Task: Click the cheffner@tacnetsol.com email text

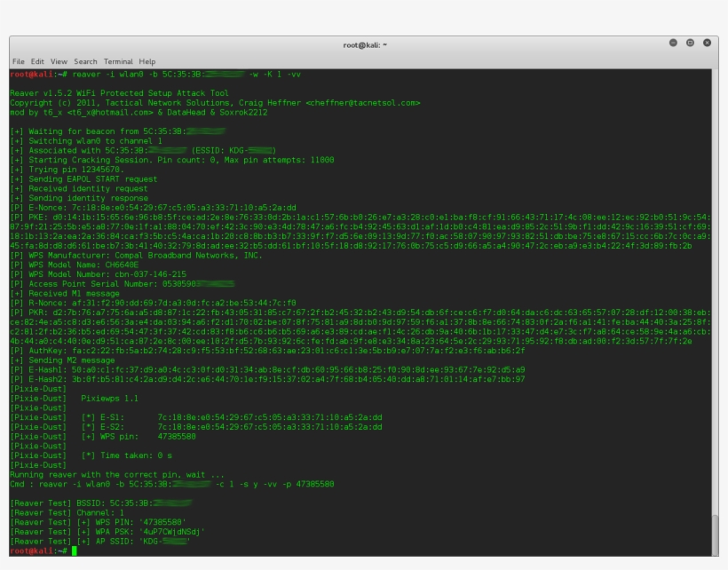Action: pos(362,103)
